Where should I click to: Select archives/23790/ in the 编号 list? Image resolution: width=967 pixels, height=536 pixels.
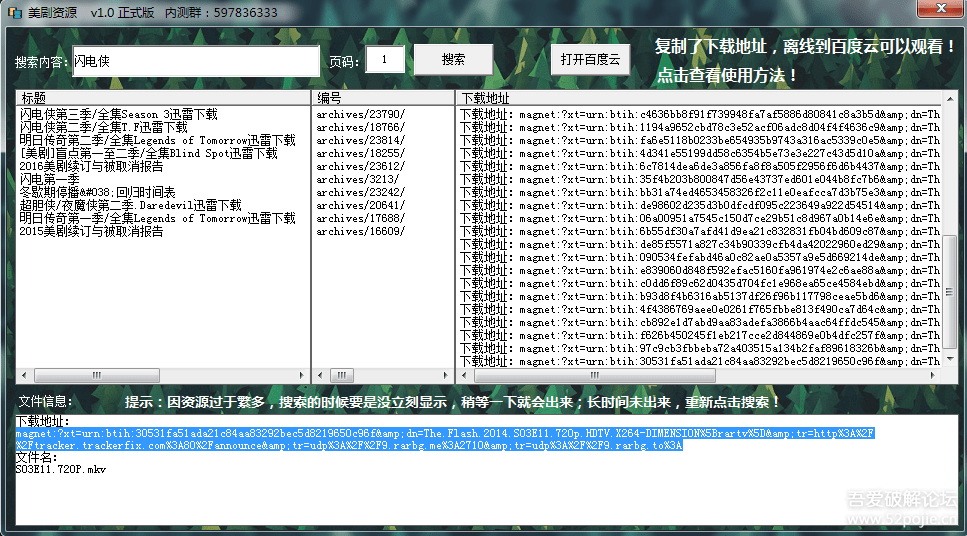coord(361,114)
